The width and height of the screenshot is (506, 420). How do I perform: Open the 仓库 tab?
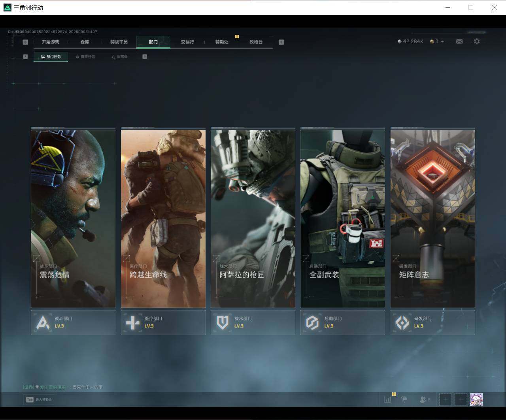coord(85,42)
